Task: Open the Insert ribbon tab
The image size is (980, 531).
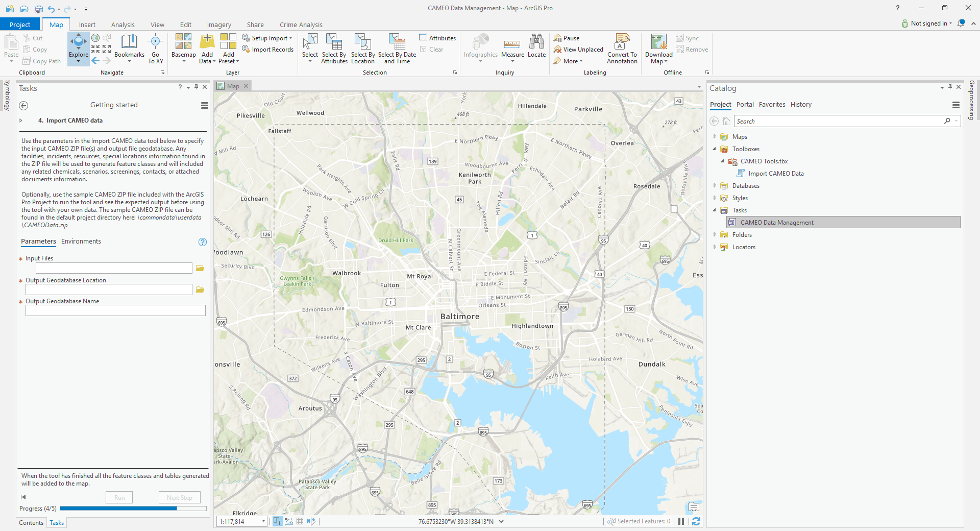Action: coord(87,25)
